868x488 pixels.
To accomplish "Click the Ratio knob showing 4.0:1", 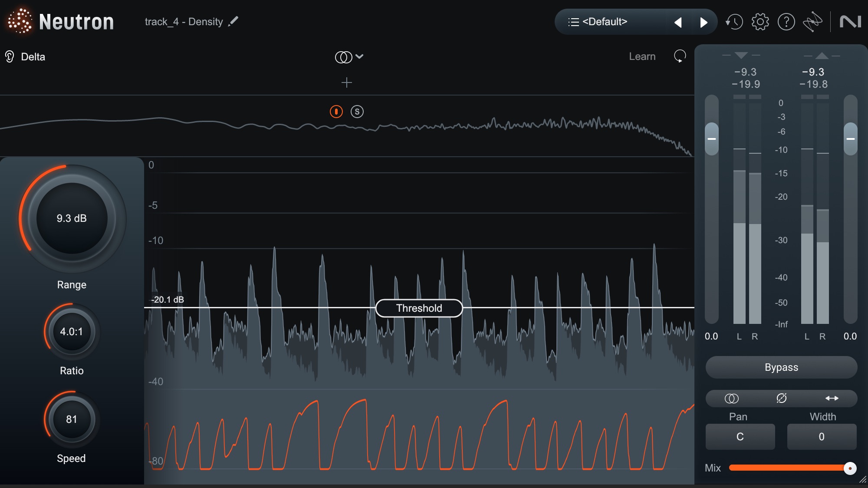I will (72, 332).
